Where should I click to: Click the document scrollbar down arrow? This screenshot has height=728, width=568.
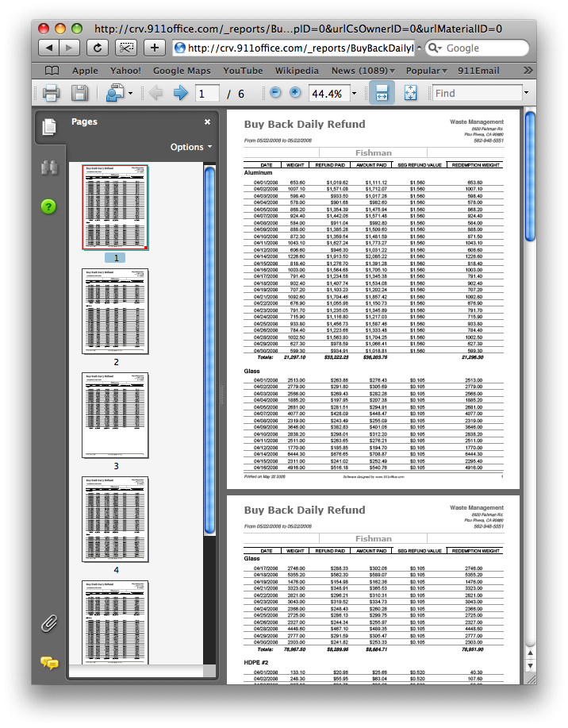(x=530, y=665)
